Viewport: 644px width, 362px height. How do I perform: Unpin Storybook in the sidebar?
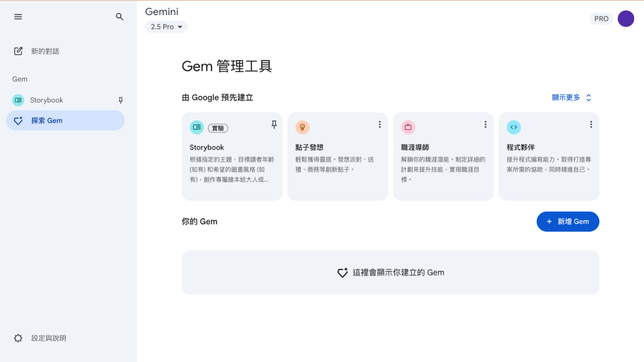coord(120,100)
